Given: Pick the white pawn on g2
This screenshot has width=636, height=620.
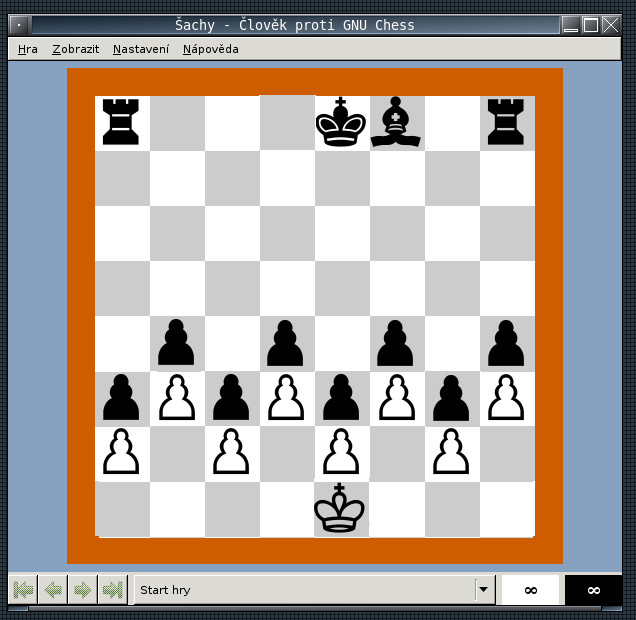Looking at the screenshot, I should click(451, 451).
